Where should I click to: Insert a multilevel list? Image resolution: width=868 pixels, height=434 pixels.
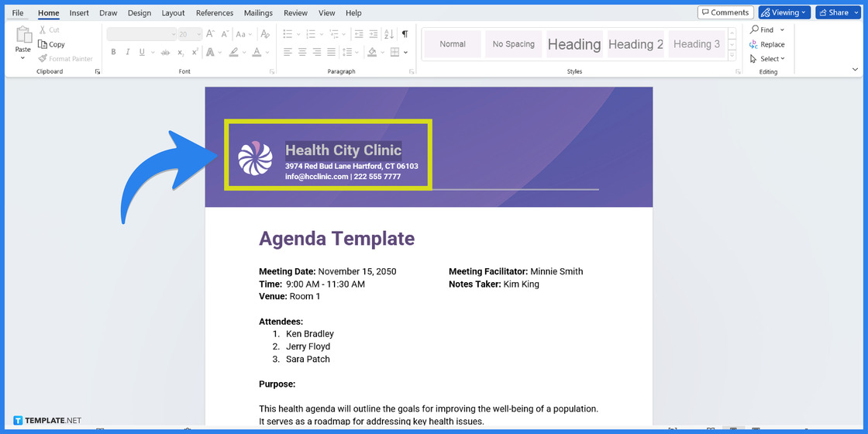click(x=334, y=34)
